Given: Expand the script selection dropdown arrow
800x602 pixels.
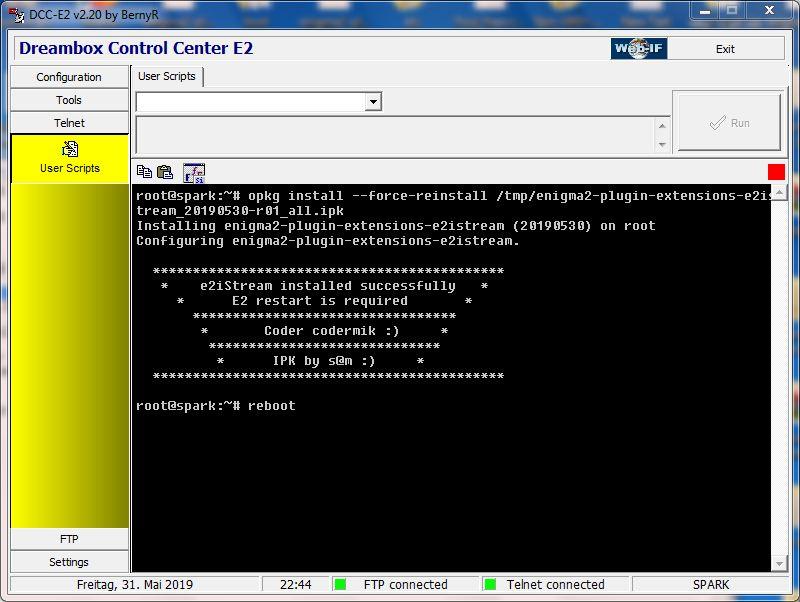Looking at the screenshot, I should click(x=373, y=102).
